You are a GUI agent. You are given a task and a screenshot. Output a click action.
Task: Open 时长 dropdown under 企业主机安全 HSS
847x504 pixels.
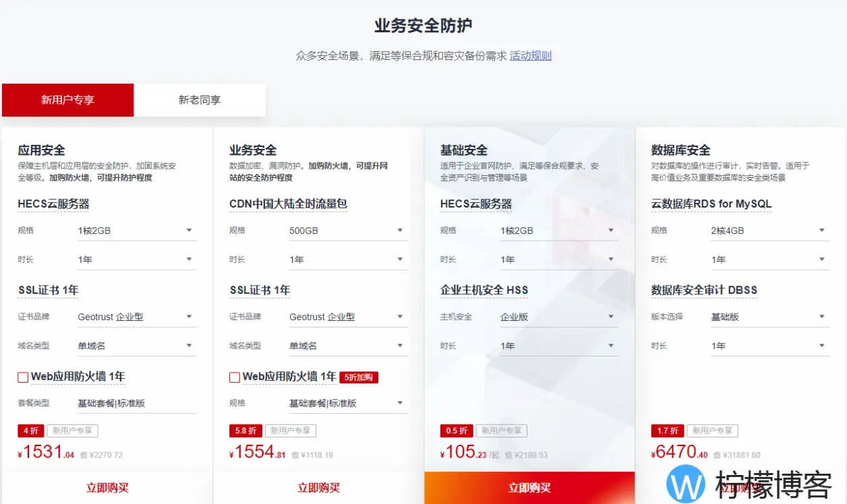tap(560, 346)
